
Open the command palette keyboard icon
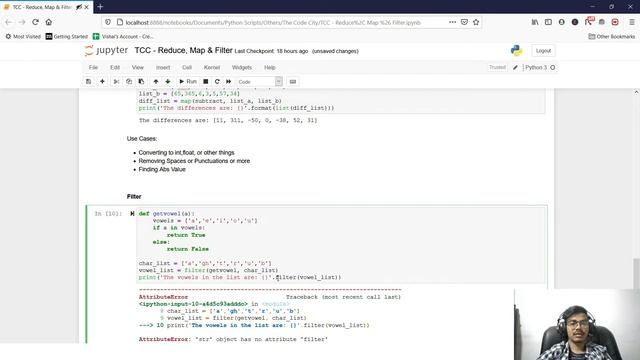click(293, 82)
